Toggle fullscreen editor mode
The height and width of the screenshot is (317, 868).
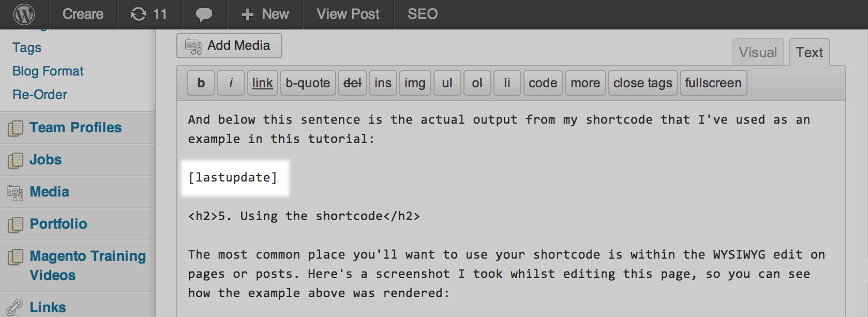713,83
